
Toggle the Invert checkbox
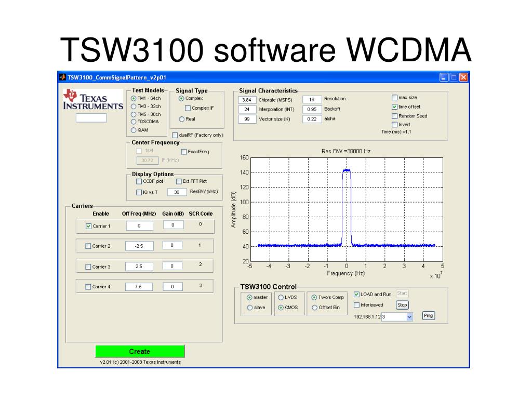click(395, 125)
